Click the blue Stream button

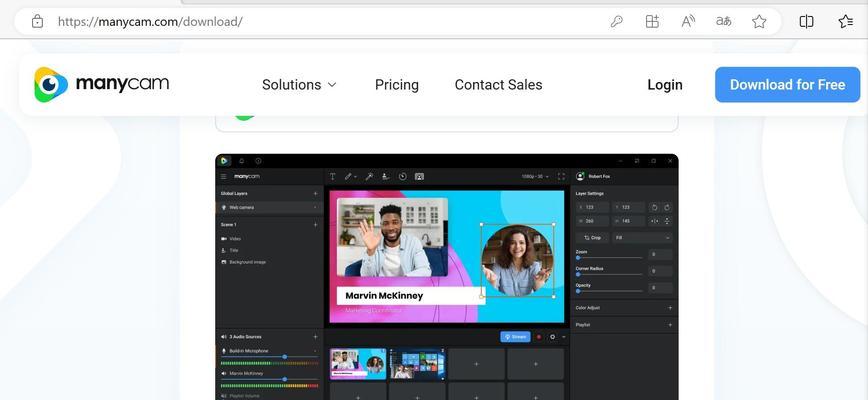click(x=515, y=336)
